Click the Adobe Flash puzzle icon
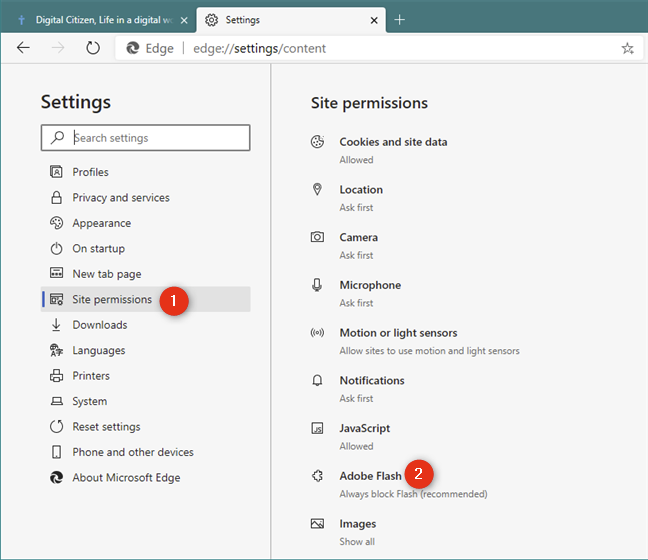Image resolution: width=648 pixels, height=560 pixels. [x=317, y=476]
